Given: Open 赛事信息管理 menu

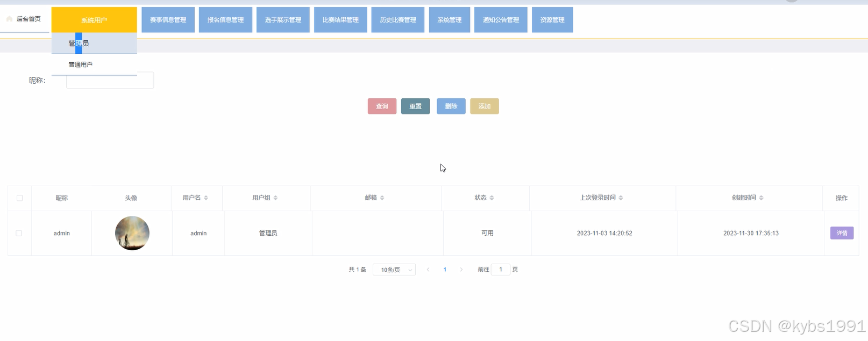Looking at the screenshot, I should click(168, 20).
